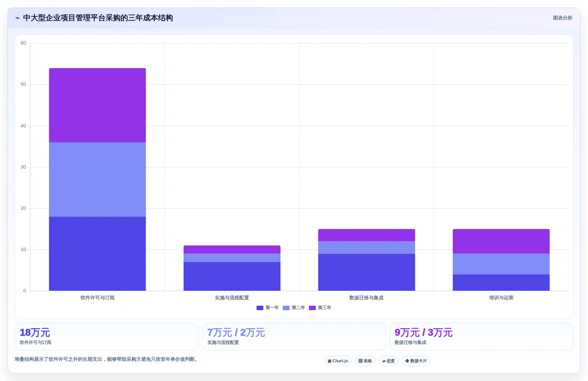Click the chart title 中大型企业项目管理平台采购的三年成本结构
Viewport: 588px width, 381px height.
(x=98, y=18)
